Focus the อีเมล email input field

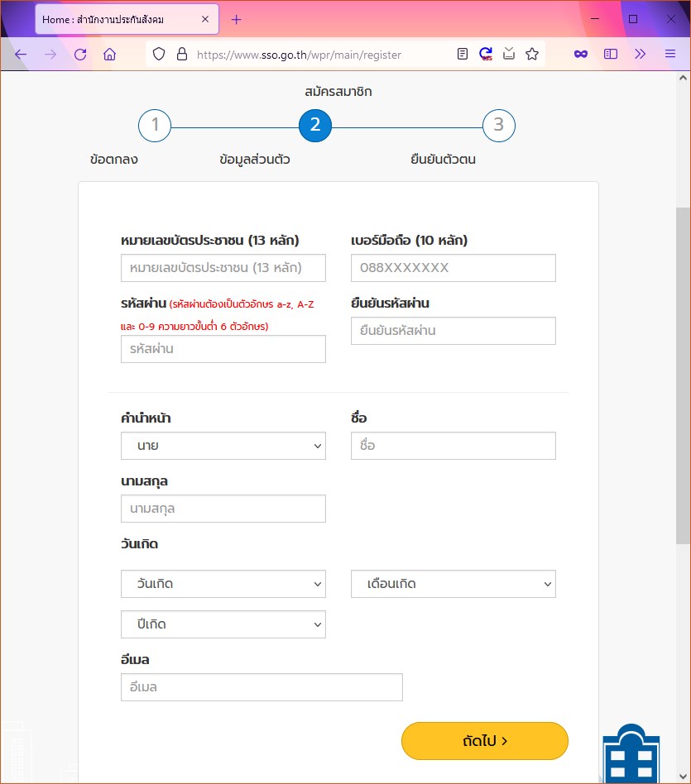tap(262, 687)
